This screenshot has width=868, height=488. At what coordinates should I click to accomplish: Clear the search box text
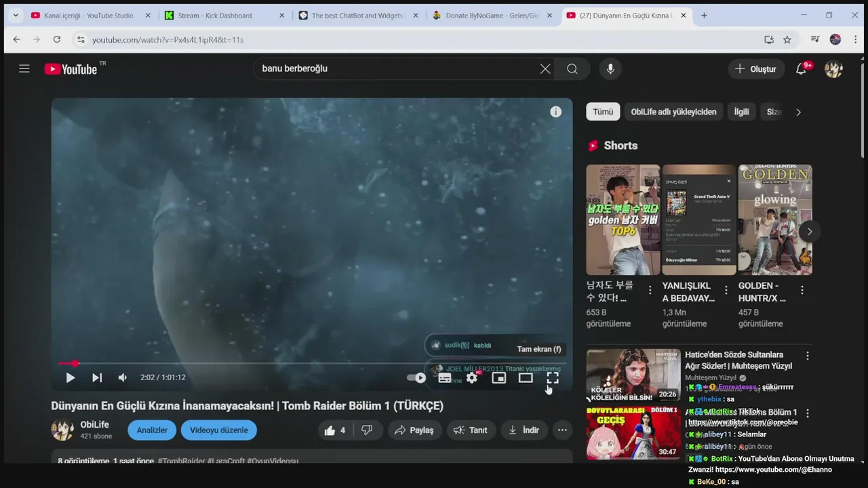545,68
